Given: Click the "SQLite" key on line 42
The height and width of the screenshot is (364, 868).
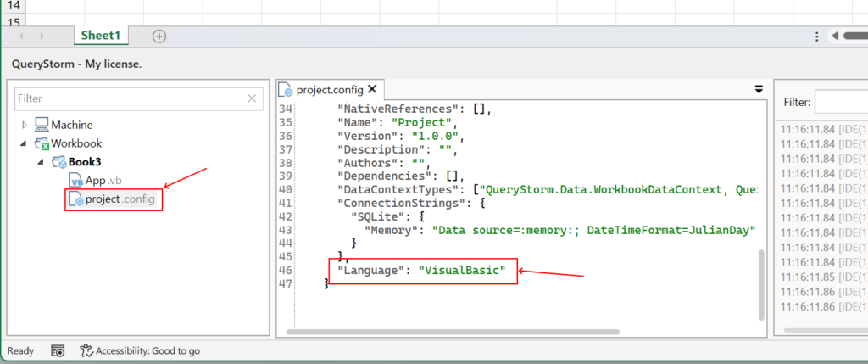Looking at the screenshot, I should [x=377, y=216].
